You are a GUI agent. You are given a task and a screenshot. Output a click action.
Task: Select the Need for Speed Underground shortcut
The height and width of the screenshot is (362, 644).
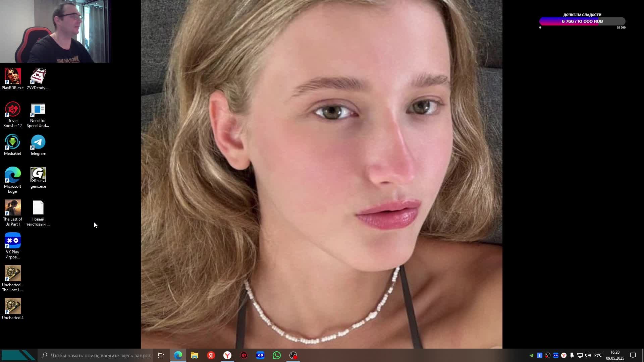38,115
